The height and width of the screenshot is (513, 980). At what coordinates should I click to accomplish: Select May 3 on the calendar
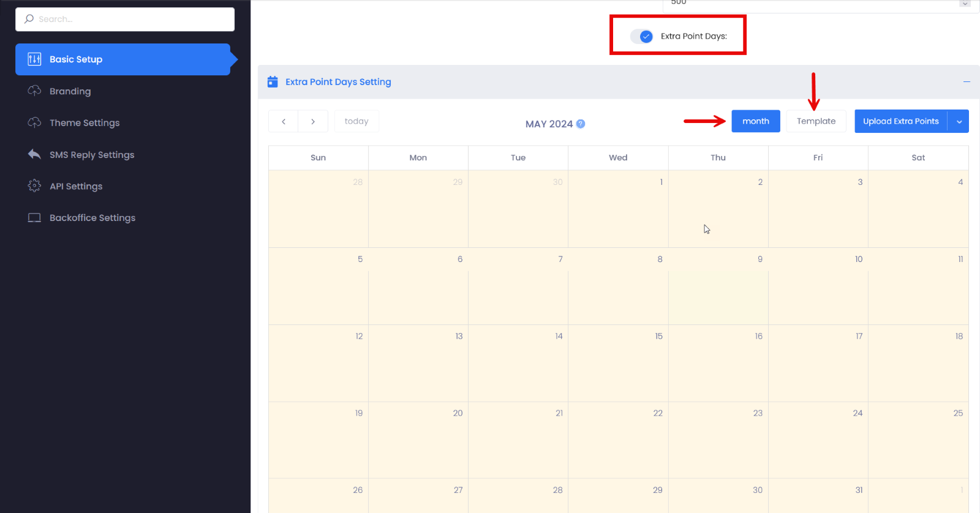(818, 209)
